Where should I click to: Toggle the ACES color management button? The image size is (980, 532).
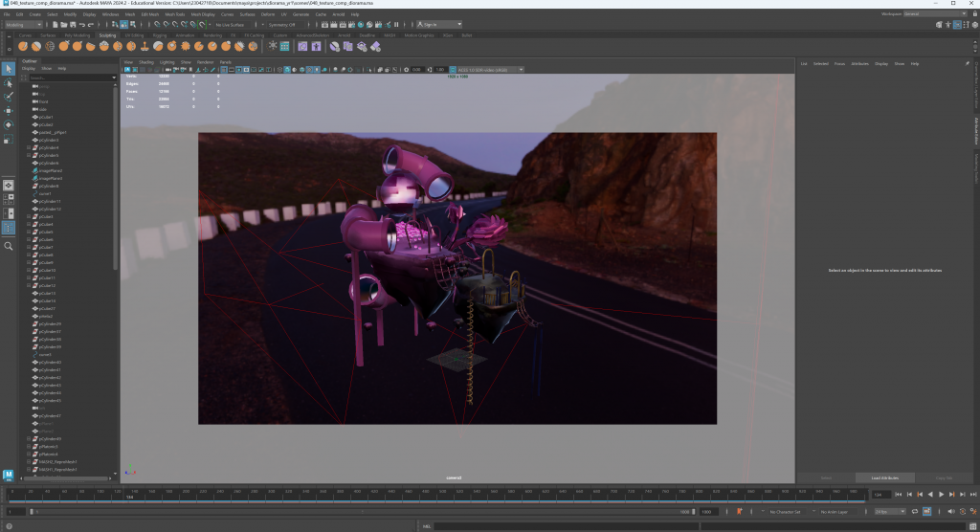(x=453, y=70)
